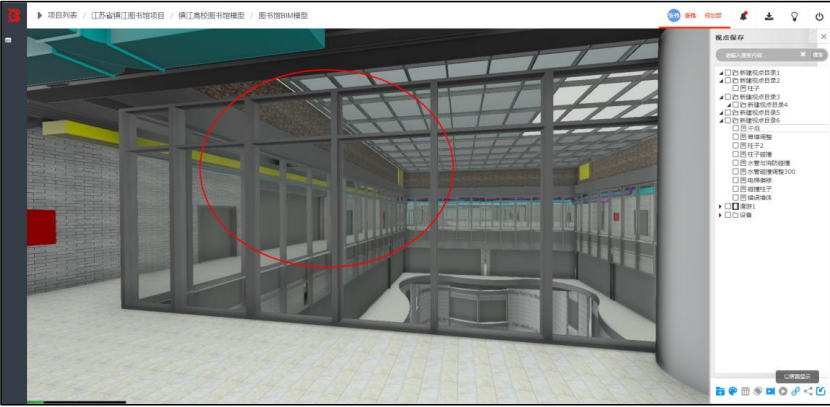Expand the 漫游1 tree node
This screenshot has height=407, width=830.
point(720,206)
